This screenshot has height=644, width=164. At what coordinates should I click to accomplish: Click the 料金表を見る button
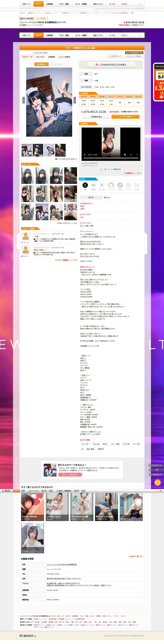pyautogui.click(x=96, y=117)
